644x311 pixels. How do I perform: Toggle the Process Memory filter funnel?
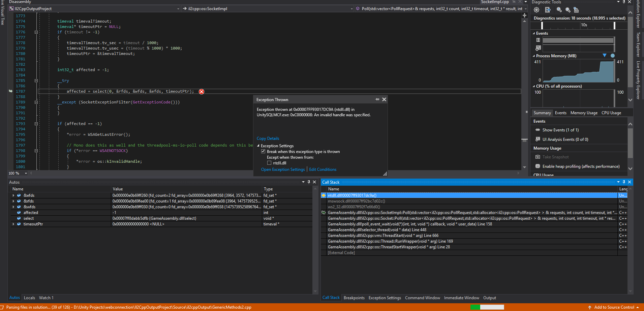604,56
